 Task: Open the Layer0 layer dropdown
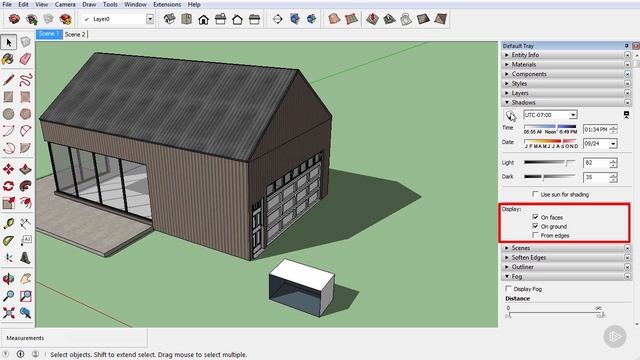pos(150,19)
